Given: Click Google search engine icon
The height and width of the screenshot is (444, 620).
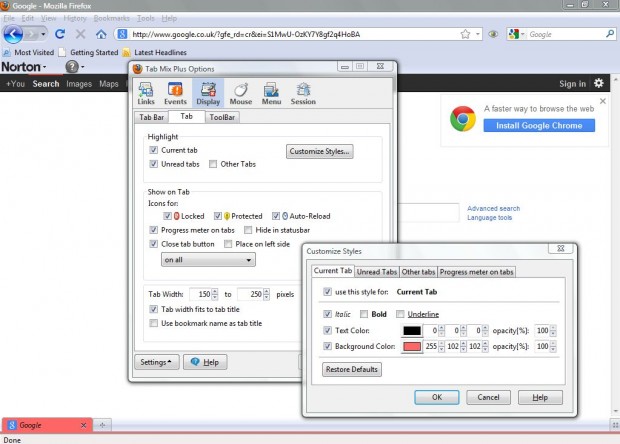Looking at the screenshot, I should 514,34.
